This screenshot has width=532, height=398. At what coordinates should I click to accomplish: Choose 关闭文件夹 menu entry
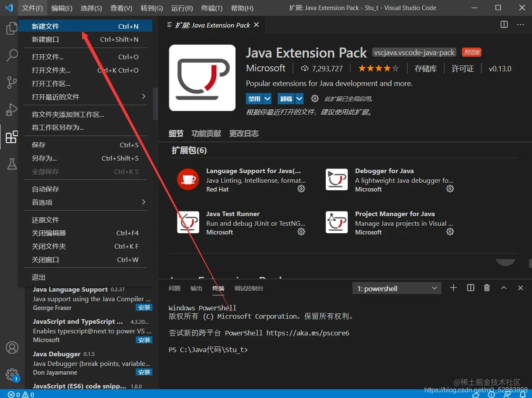tap(85, 246)
